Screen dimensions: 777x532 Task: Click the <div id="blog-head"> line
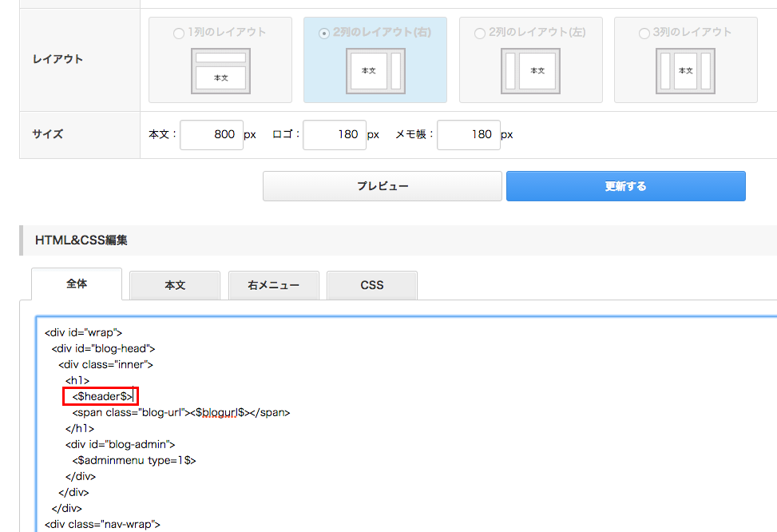(104, 348)
